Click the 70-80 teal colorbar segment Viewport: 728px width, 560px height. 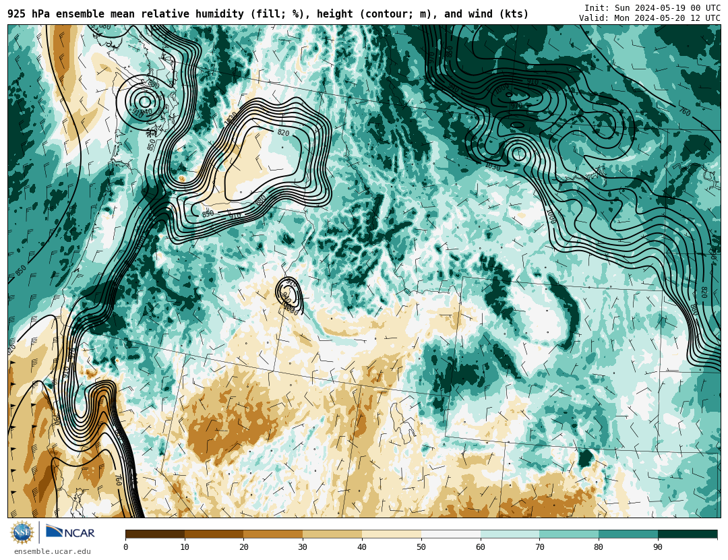(569, 534)
